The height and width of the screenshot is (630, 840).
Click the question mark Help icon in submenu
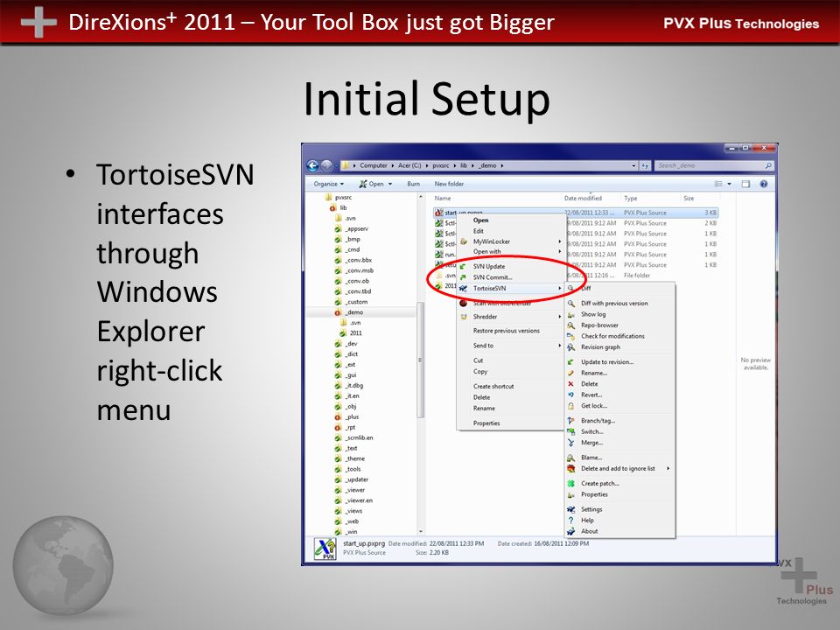[x=571, y=520]
